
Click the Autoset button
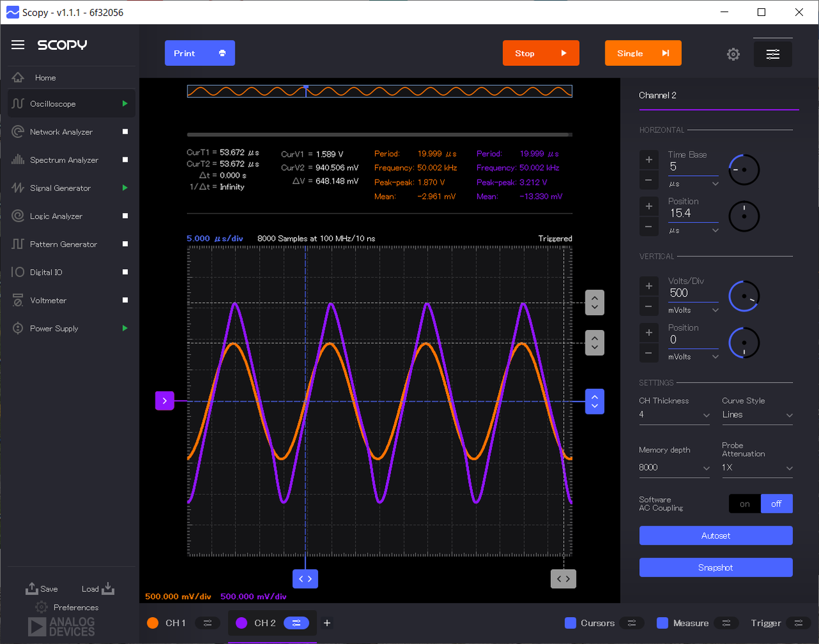(x=715, y=536)
